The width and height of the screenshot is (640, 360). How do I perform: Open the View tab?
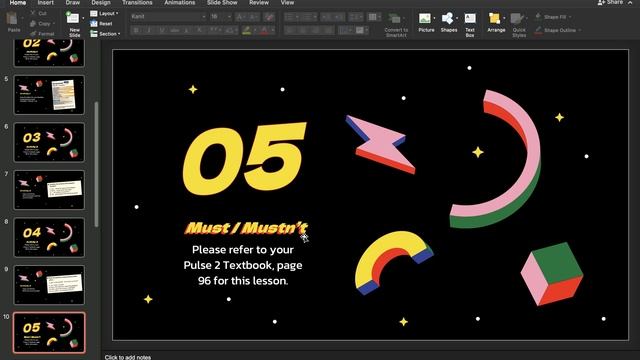287,2
